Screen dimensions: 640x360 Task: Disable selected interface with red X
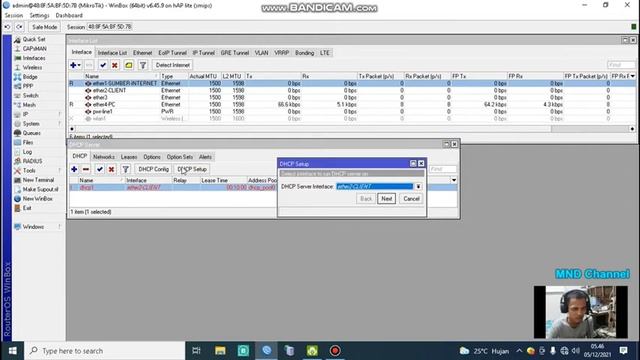115,65
